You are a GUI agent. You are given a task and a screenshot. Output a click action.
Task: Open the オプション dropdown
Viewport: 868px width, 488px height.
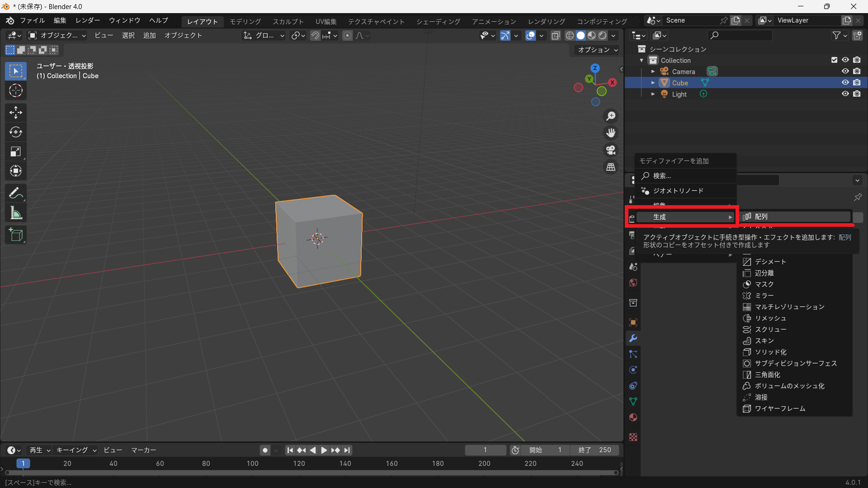pyautogui.click(x=598, y=50)
